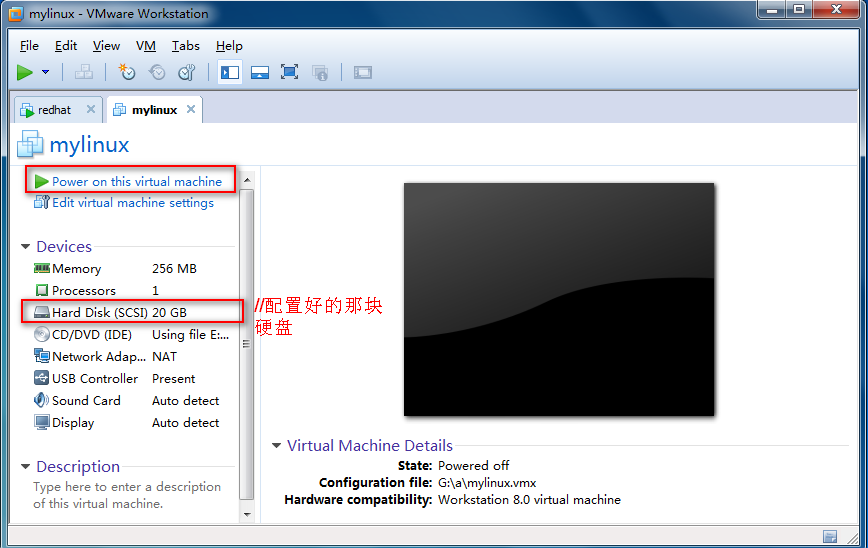Click the Memory chip icon
Viewport: 868px width, 548px height.
coord(42,268)
